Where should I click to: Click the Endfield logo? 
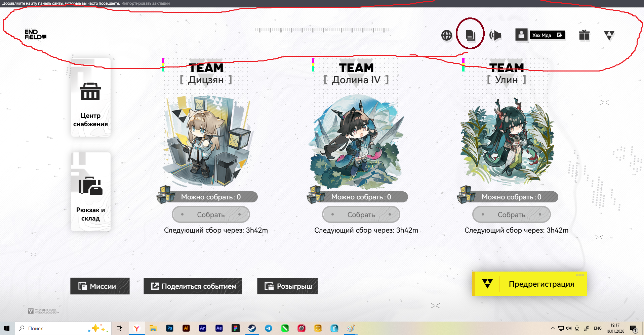click(35, 34)
